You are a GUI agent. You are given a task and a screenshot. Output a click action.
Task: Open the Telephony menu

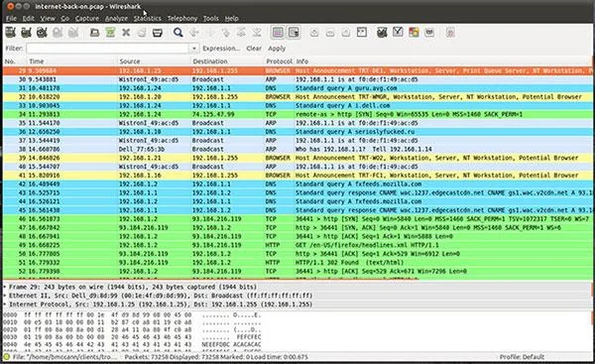coord(182,18)
